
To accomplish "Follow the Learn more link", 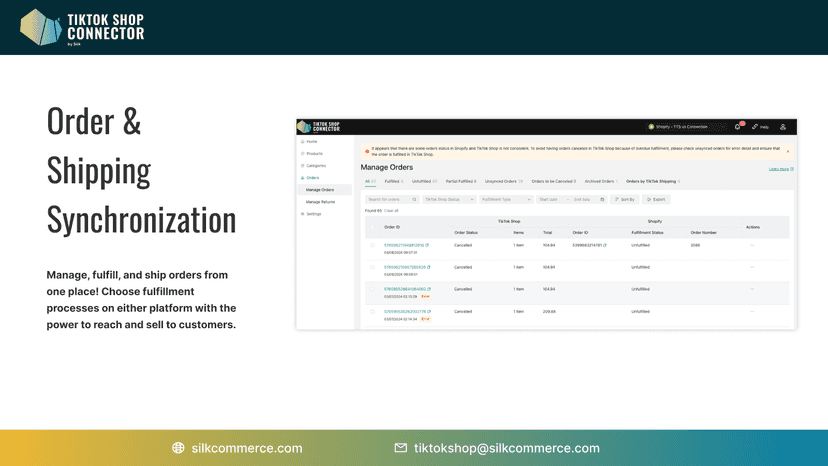I will pyautogui.click(x=781, y=169).
